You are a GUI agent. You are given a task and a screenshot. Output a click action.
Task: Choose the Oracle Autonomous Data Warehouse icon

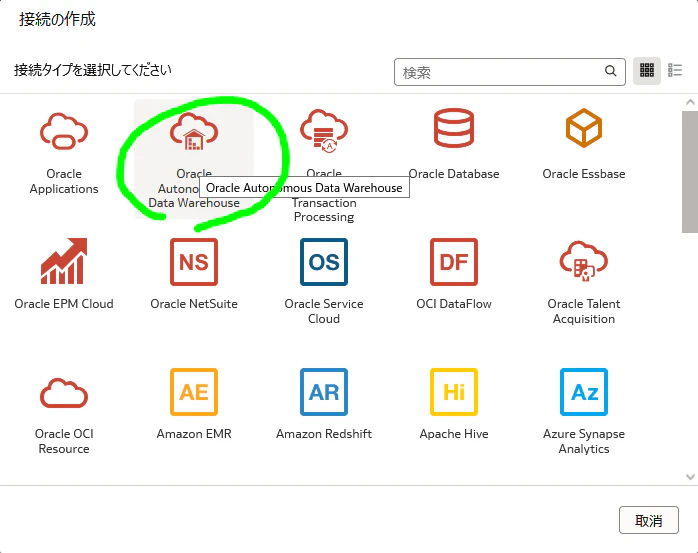pyautogui.click(x=194, y=131)
